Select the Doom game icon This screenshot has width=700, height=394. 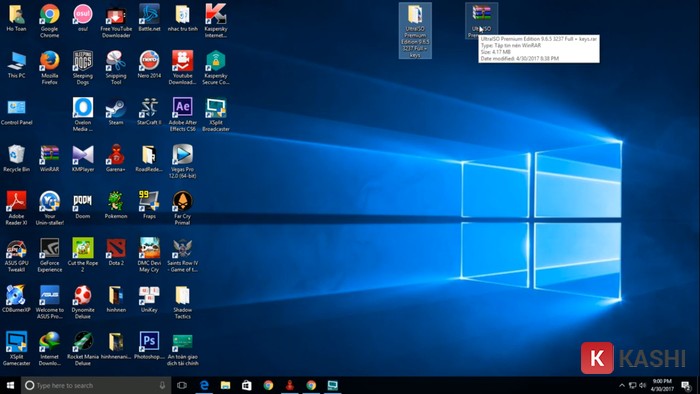[83, 205]
